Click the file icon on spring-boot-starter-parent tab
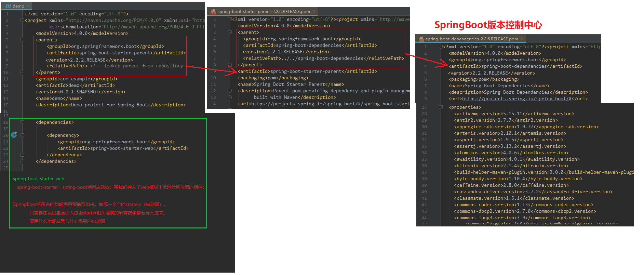Screen dimensions: 644x275 pyautogui.click(x=213, y=11)
